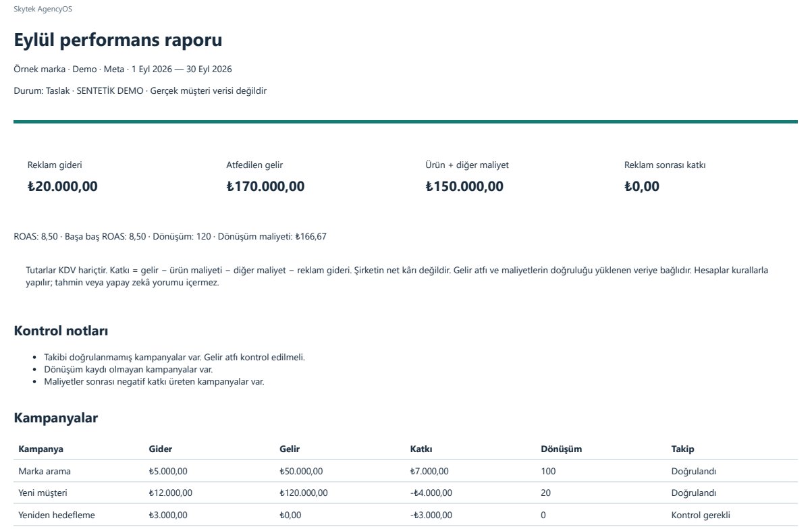Click the -₺4.000,00 contribution cell
The image size is (812, 531).
tap(431, 493)
